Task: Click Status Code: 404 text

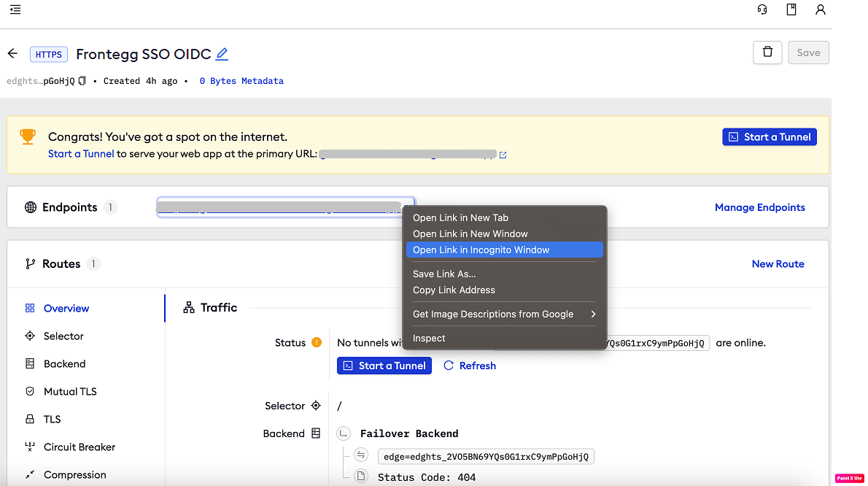Action: click(x=426, y=477)
